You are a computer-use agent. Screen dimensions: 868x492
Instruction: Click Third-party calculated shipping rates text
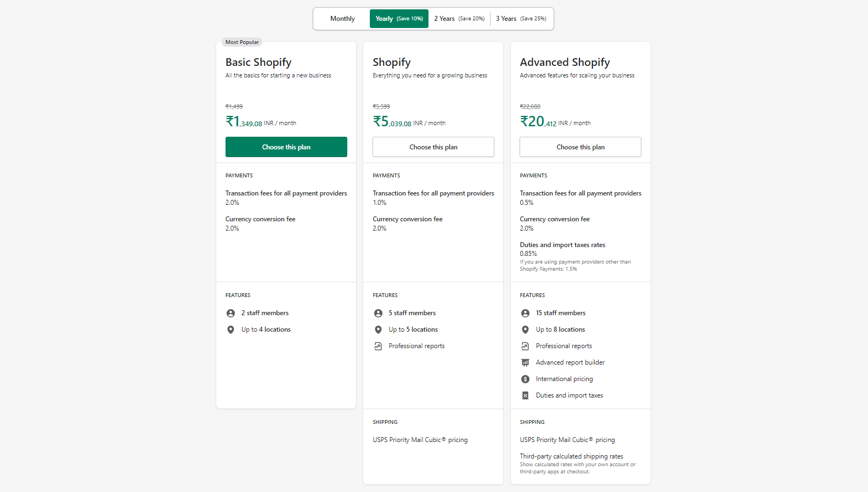(572, 456)
